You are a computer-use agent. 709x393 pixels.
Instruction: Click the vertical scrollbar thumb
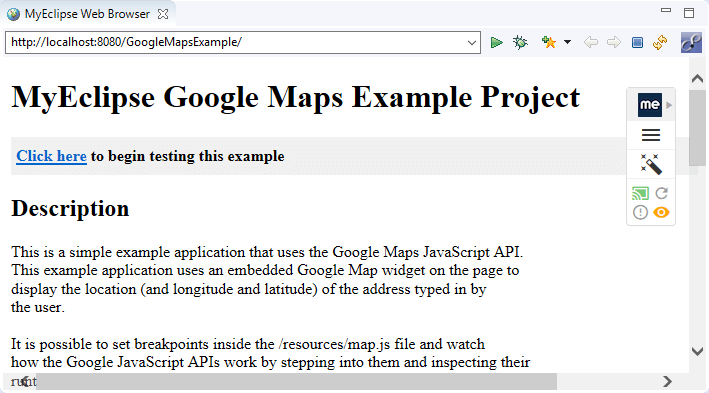[x=697, y=128]
